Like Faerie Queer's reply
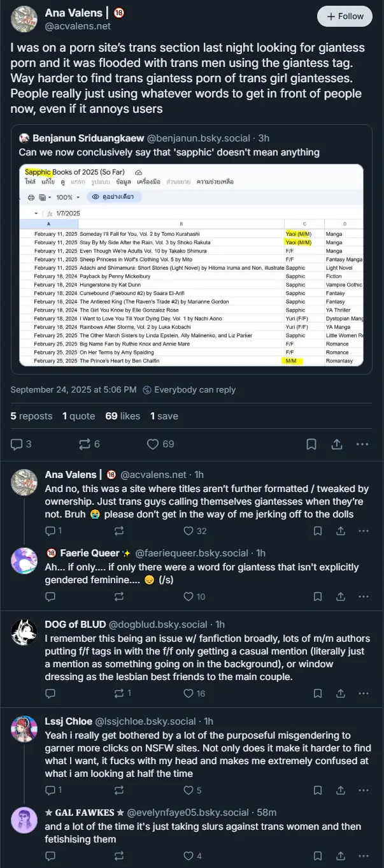 [188, 597]
